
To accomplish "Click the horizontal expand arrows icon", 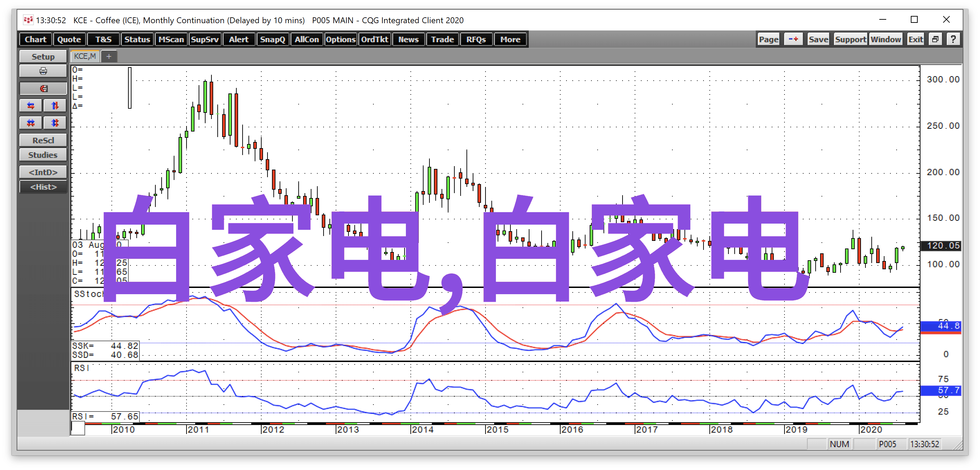I will [x=31, y=106].
